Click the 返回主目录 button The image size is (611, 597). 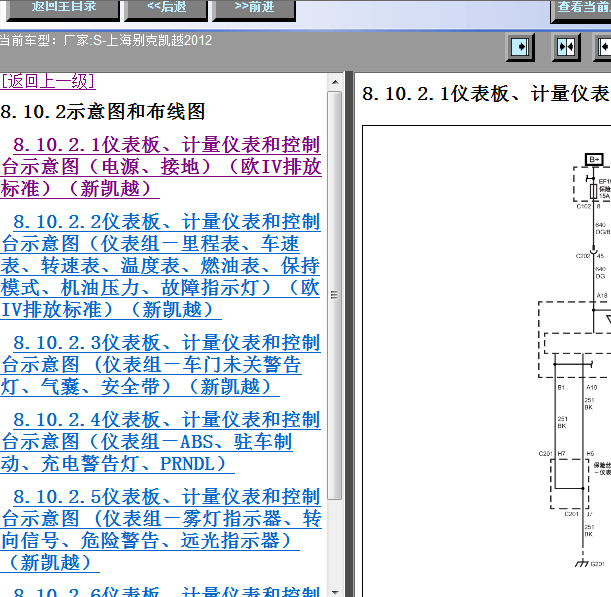(63, 9)
